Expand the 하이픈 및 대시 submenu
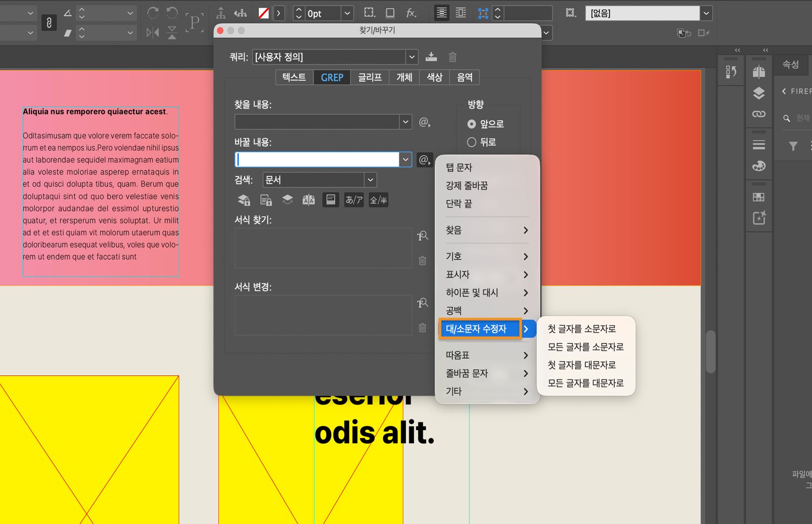 click(x=487, y=293)
